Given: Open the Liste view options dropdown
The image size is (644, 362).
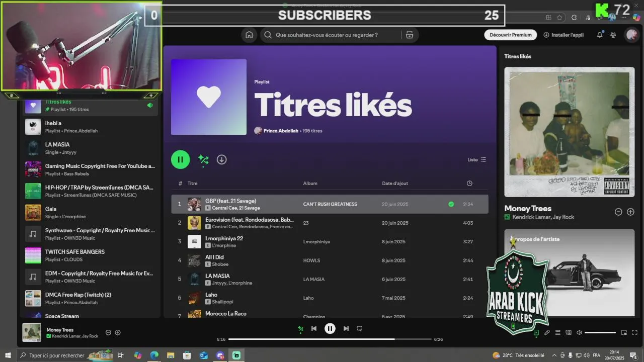Looking at the screenshot, I should pos(476,160).
